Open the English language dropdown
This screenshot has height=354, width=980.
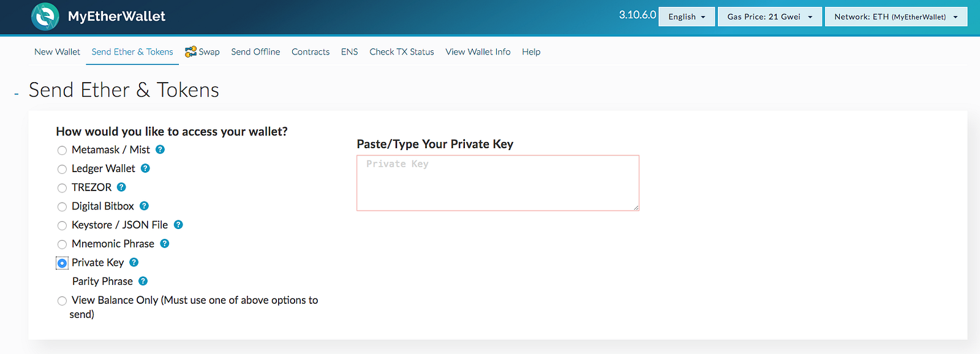tap(687, 17)
